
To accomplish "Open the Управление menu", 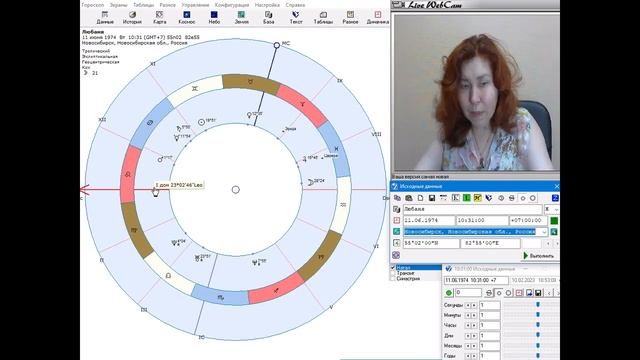I will pyautogui.click(x=195, y=5).
